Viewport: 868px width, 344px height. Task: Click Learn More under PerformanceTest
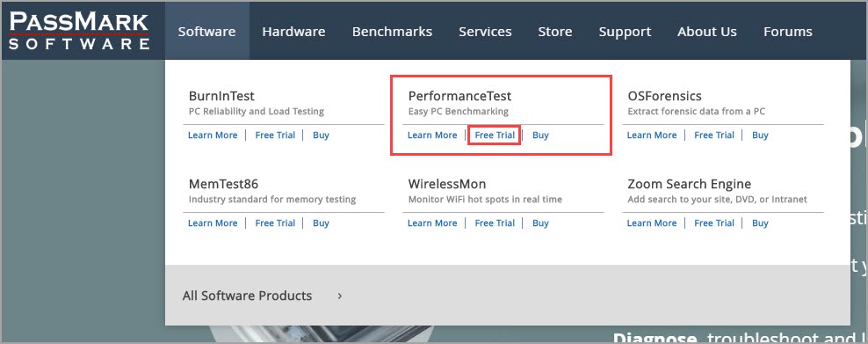pos(432,135)
